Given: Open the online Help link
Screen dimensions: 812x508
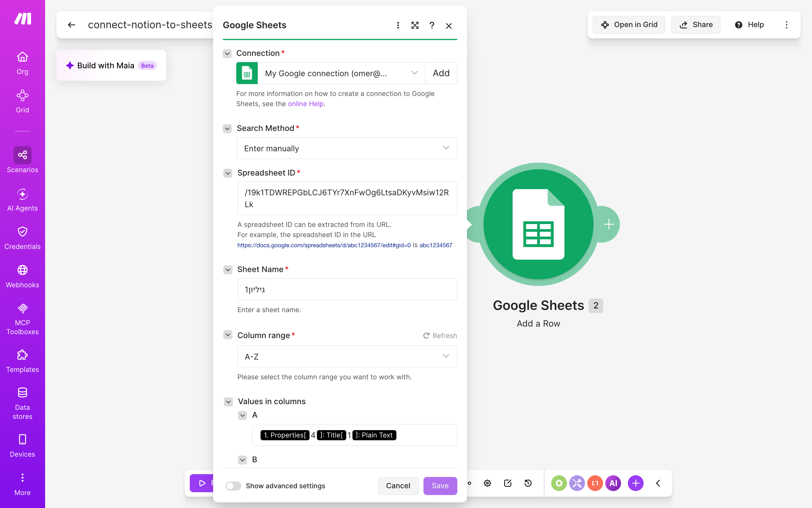Looking at the screenshot, I should pyautogui.click(x=306, y=104).
